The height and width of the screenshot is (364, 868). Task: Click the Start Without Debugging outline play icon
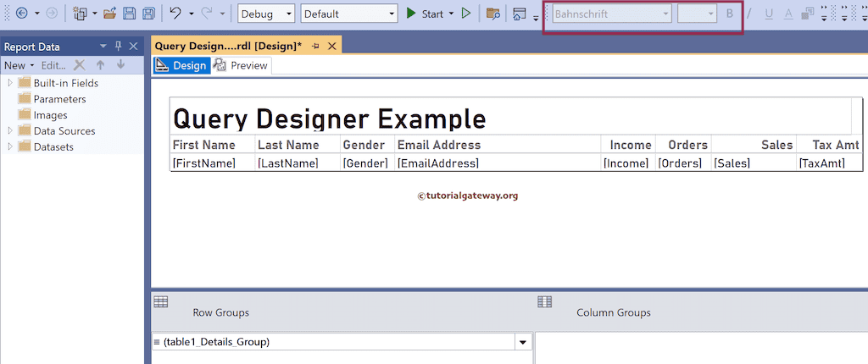466,14
